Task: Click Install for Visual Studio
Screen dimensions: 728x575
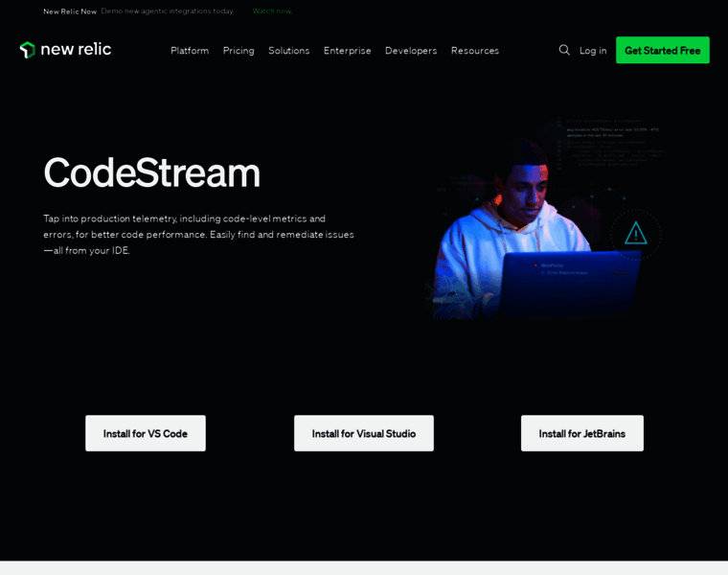Action: [364, 433]
